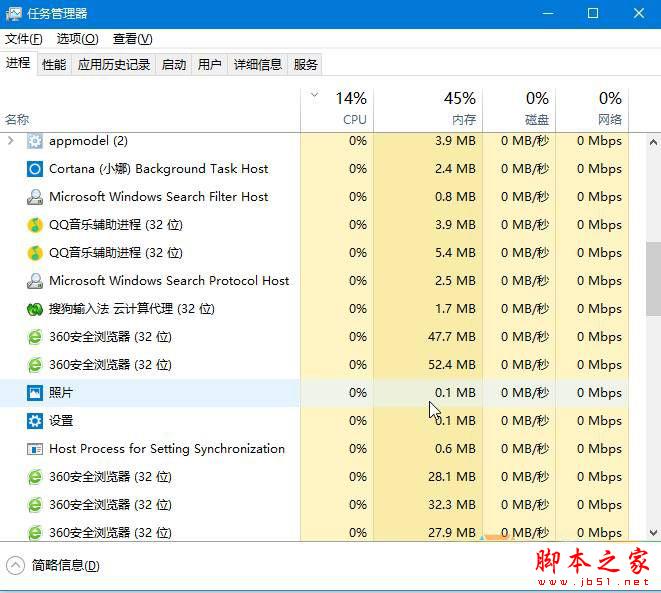Click the 360安全浏览器 icon with 28.1 MB
The height and width of the screenshot is (593, 661).
(x=35, y=477)
